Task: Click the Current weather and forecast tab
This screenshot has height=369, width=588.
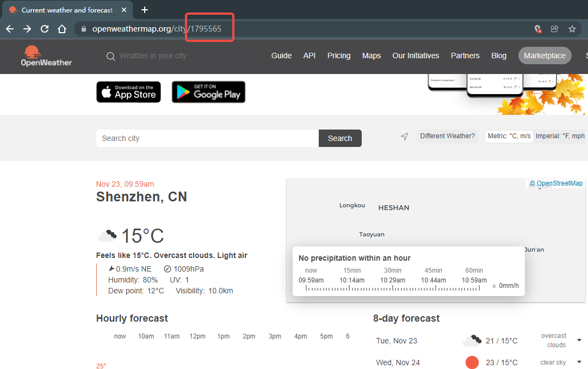Action: [x=67, y=10]
